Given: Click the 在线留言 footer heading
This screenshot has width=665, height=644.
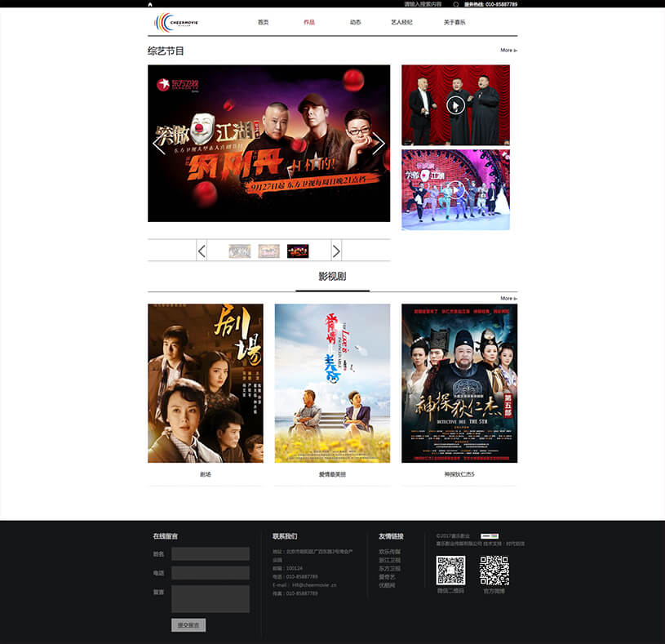Looking at the screenshot, I should 166,536.
